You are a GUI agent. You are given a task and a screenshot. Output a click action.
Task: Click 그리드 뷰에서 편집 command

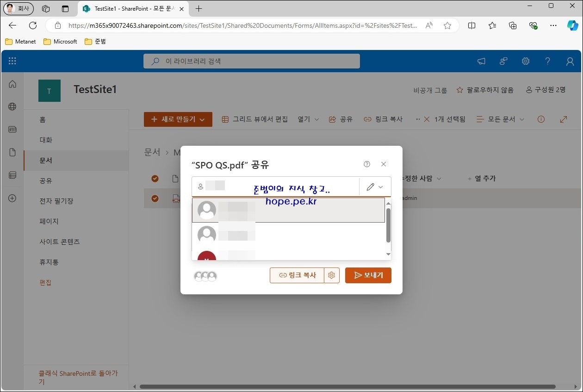click(x=254, y=119)
